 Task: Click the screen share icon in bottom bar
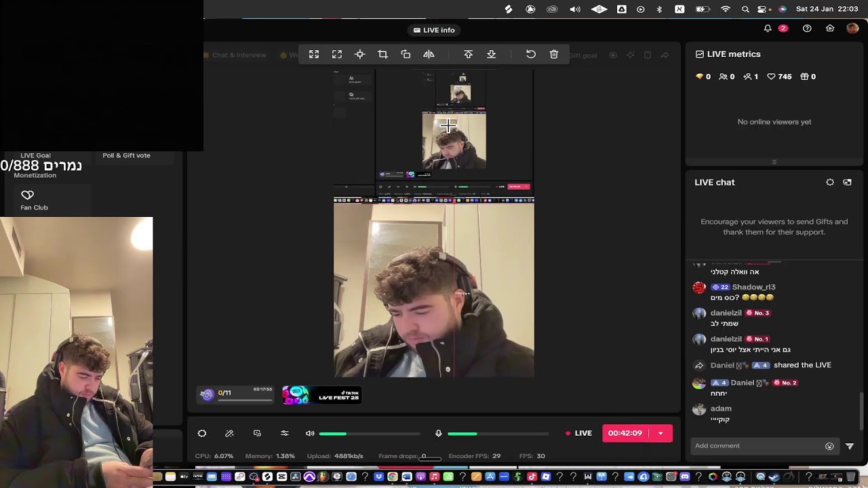257,433
